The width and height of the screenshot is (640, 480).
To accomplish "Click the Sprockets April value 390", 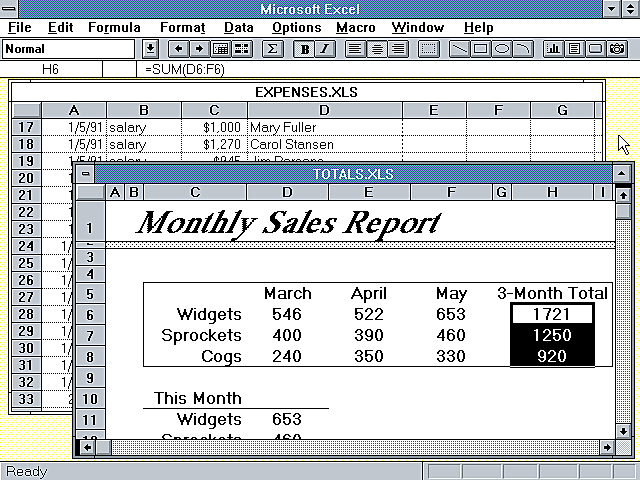I will pos(369,335).
